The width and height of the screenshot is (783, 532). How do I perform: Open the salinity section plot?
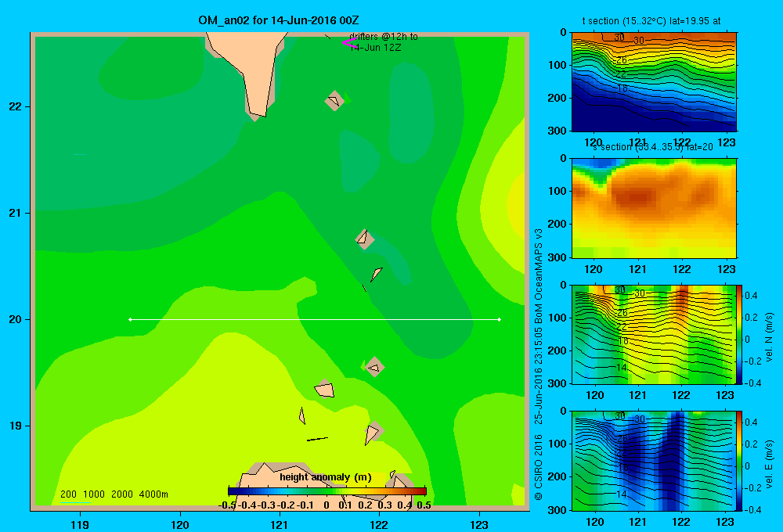click(x=654, y=208)
